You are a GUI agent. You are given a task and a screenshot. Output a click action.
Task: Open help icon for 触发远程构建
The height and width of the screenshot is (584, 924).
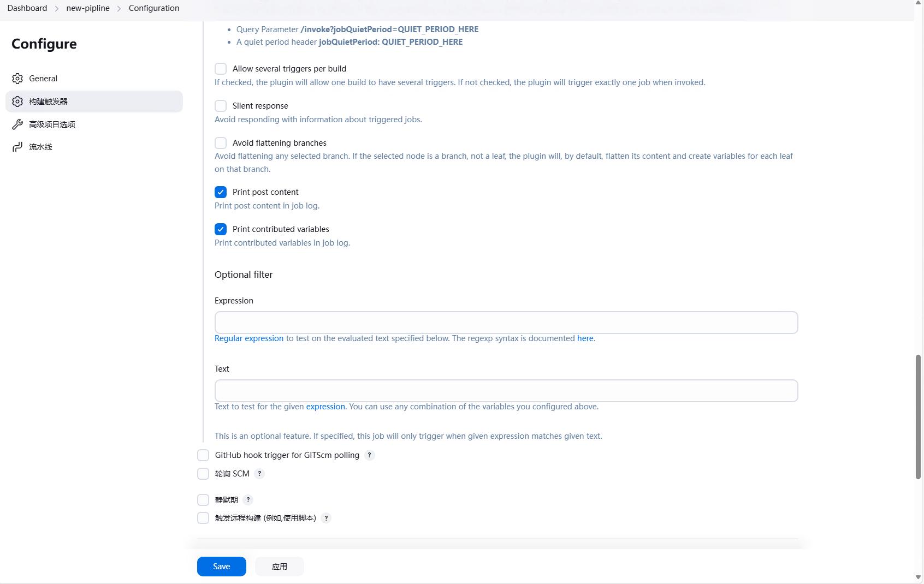click(326, 519)
